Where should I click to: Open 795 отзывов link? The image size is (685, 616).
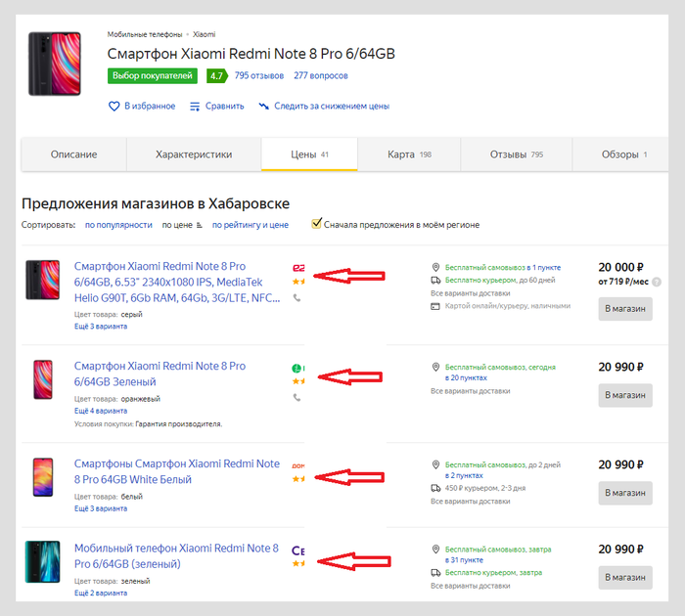(259, 76)
